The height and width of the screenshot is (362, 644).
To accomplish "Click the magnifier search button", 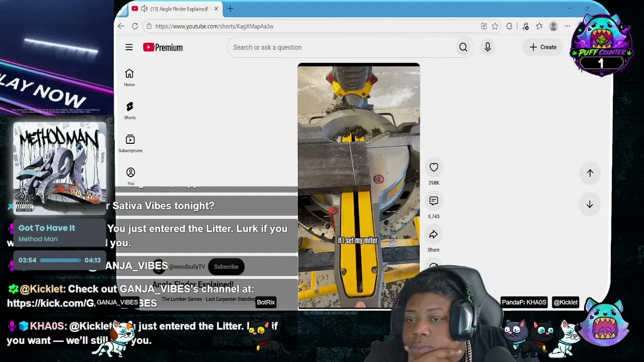I will 463,47.
